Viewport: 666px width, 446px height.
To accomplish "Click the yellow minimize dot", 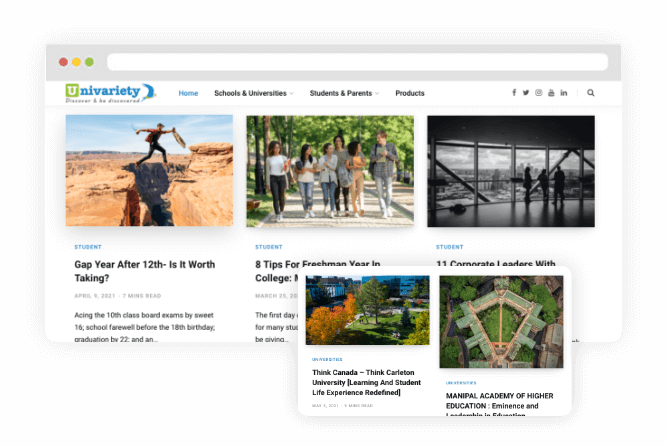I will [x=76, y=62].
